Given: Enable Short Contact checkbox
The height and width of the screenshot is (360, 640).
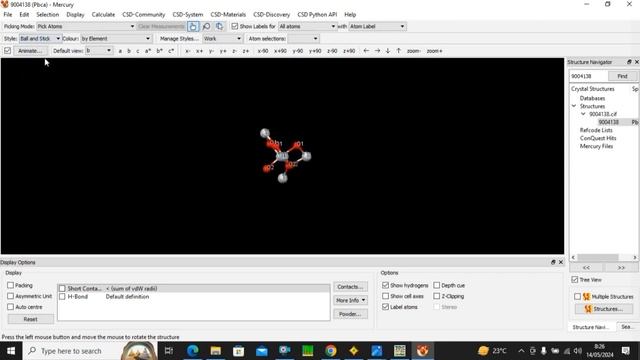Looking at the screenshot, I should (x=62, y=289).
